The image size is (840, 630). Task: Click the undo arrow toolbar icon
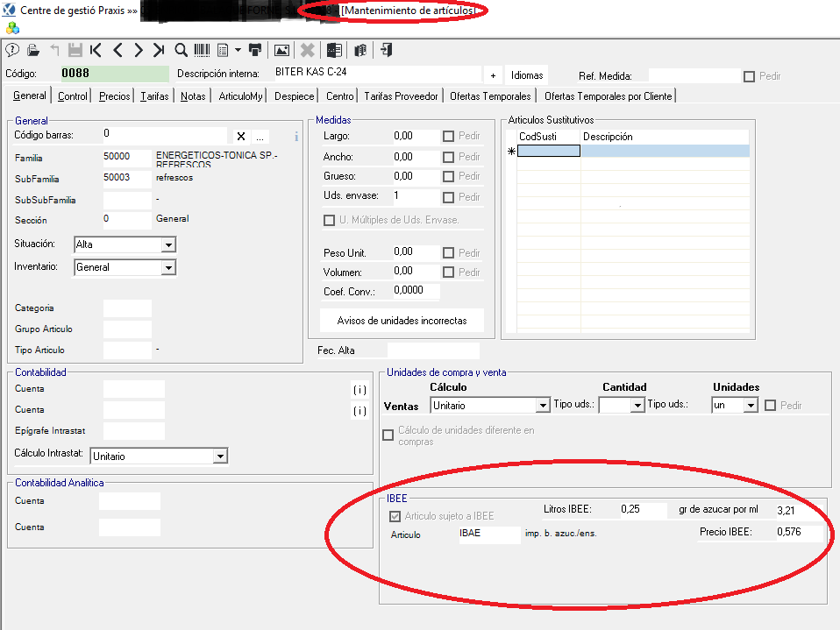pyautogui.click(x=54, y=50)
